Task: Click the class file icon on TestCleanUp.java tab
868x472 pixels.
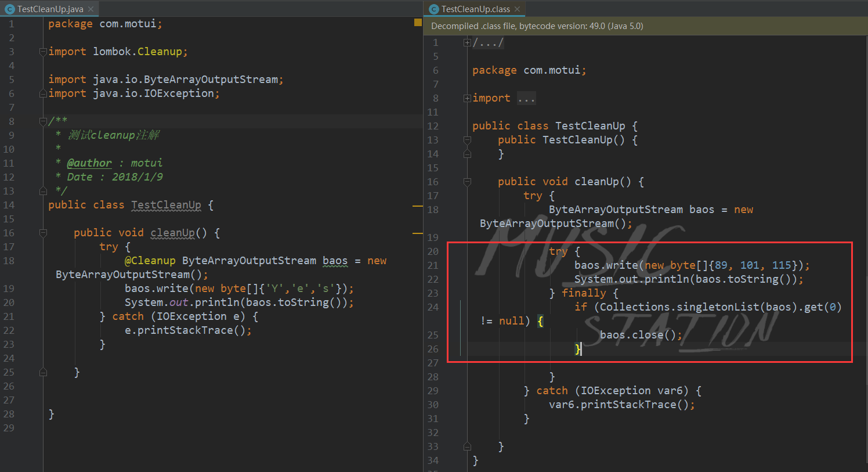Action: (x=9, y=9)
